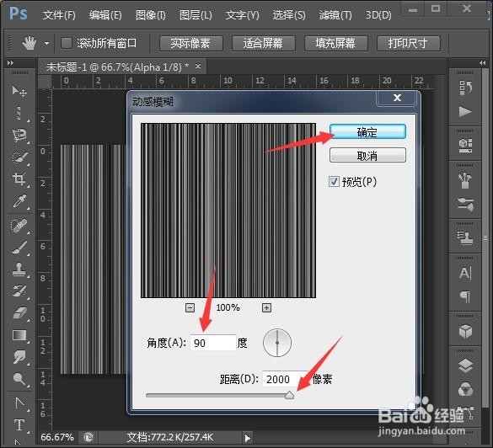This screenshot has height=448, width=493.
Task: Click the 距离(D) distance input field
Action: [285, 379]
